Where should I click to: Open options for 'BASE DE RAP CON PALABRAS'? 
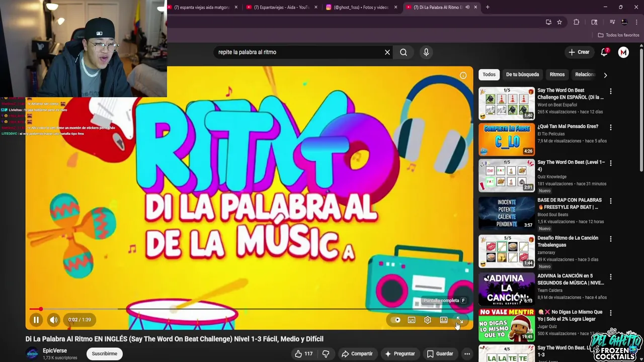pyautogui.click(x=611, y=201)
